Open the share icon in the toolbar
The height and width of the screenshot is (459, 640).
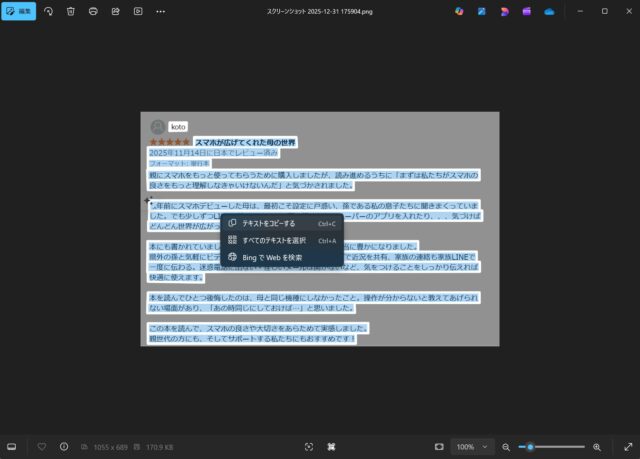[x=115, y=11]
